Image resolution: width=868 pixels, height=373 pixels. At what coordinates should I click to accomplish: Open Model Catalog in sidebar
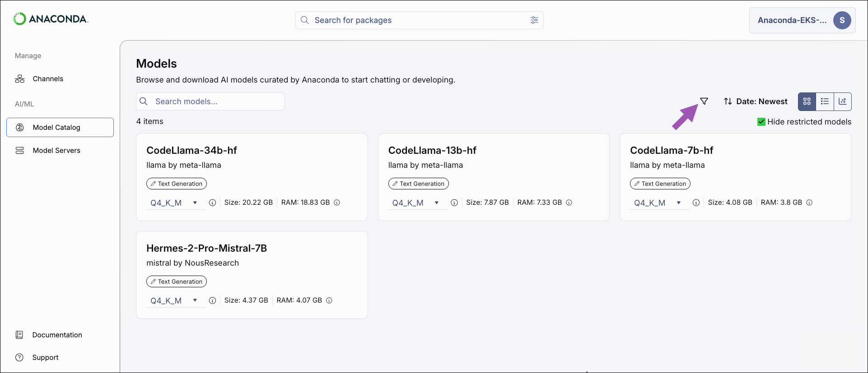(x=60, y=128)
